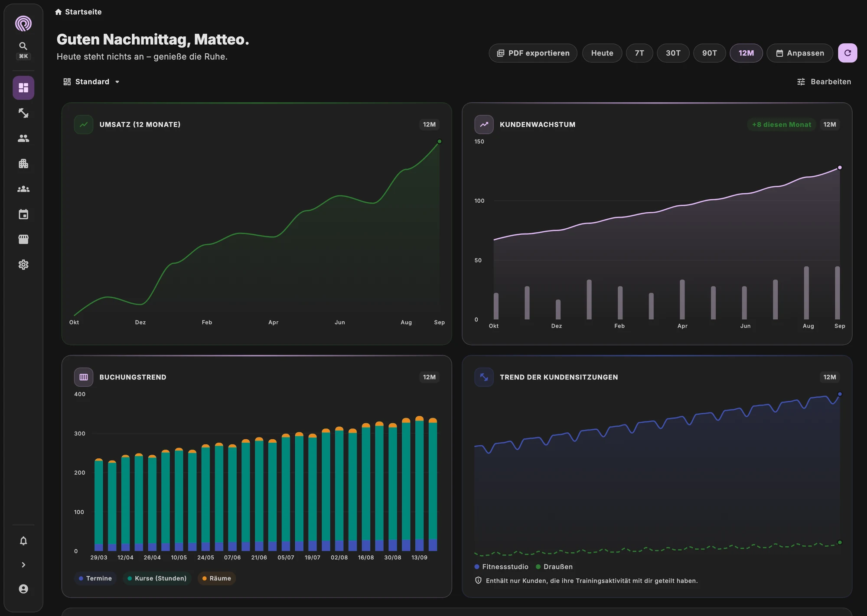Open notifications bell icon
The width and height of the screenshot is (867, 616).
click(x=23, y=541)
